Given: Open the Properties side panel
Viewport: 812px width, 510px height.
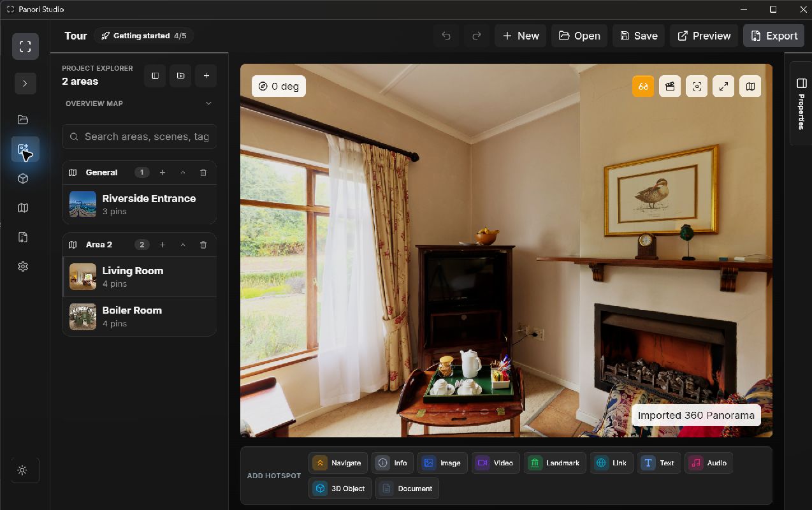Looking at the screenshot, I should [x=801, y=103].
